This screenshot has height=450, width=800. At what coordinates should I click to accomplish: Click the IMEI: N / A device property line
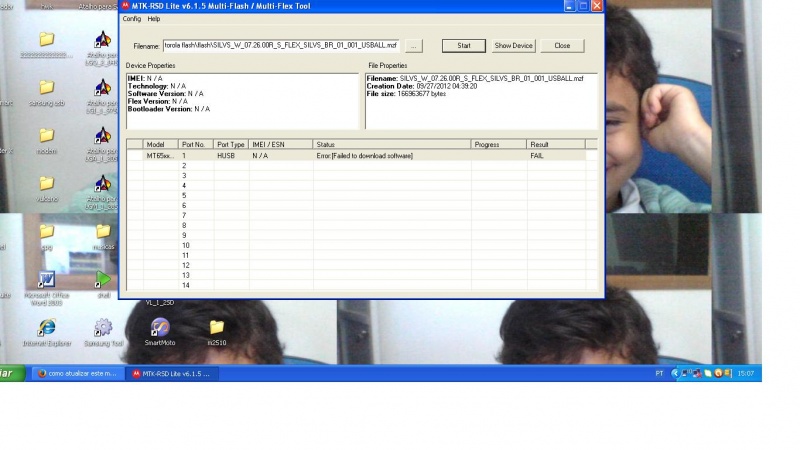145,79
